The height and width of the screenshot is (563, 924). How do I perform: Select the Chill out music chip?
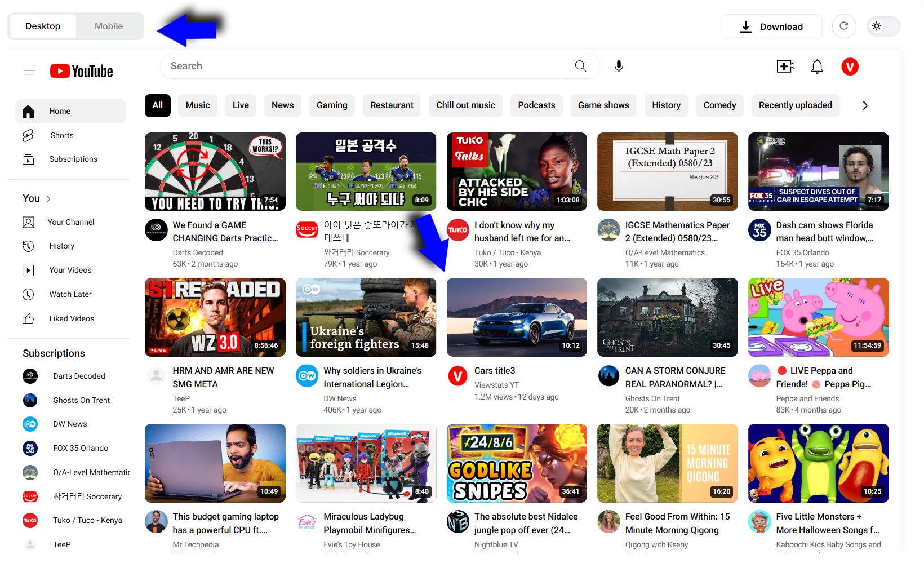pyautogui.click(x=466, y=105)
